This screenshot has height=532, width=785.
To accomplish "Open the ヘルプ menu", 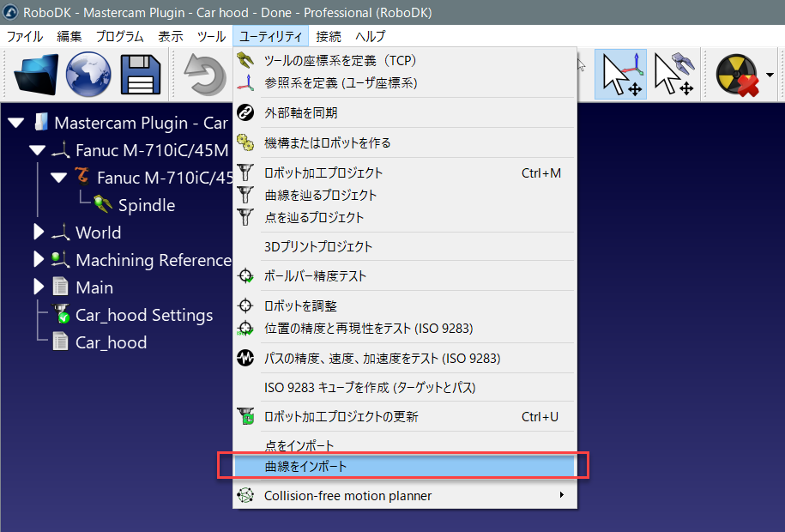I will (371, 37).
